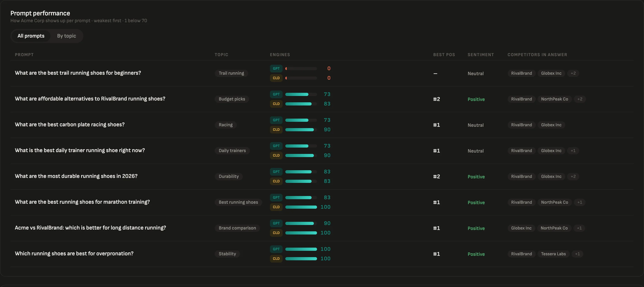The width and height of the screenshot is (644, 287).
Task: Open the Acme vs RivalBrand prompt
Action: coord(90,228)
